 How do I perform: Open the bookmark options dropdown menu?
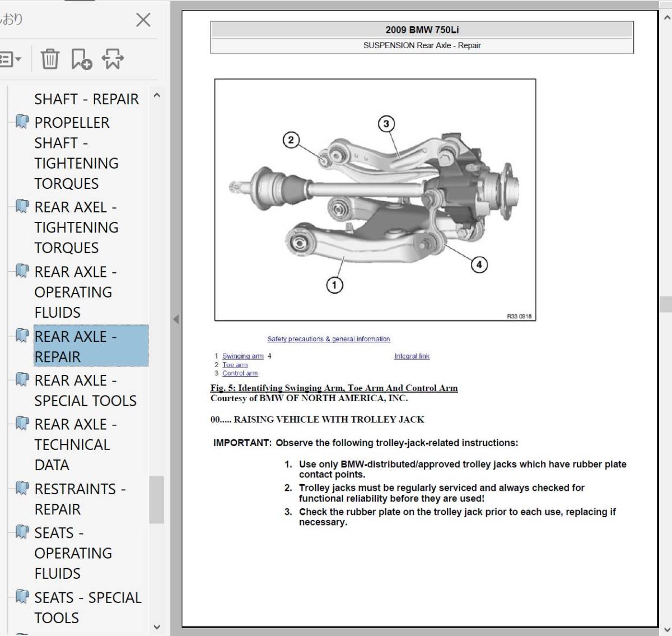point(10,59)
